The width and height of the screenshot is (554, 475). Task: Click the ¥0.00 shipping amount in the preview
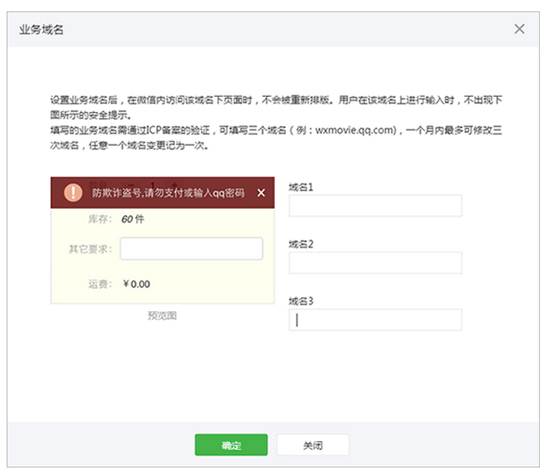point(137,284)
